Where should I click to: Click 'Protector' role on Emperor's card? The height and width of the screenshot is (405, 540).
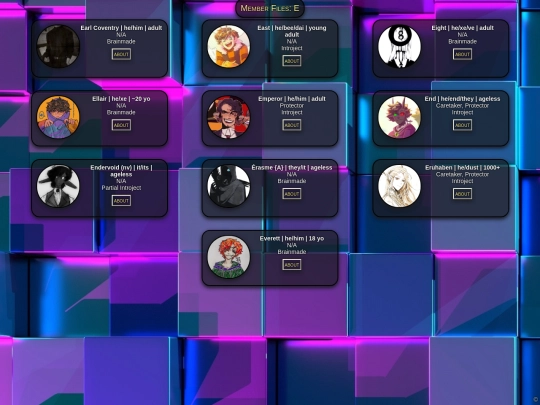point(292,106)
